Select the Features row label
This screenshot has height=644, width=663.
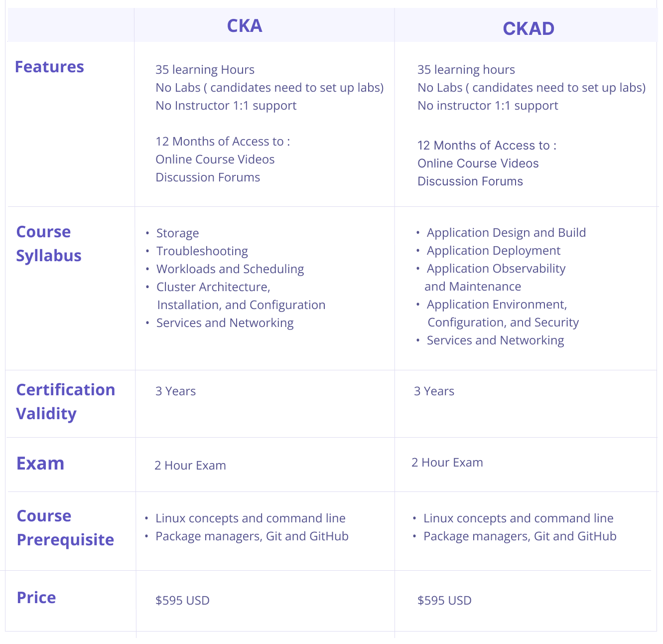(x=49, y=67)
